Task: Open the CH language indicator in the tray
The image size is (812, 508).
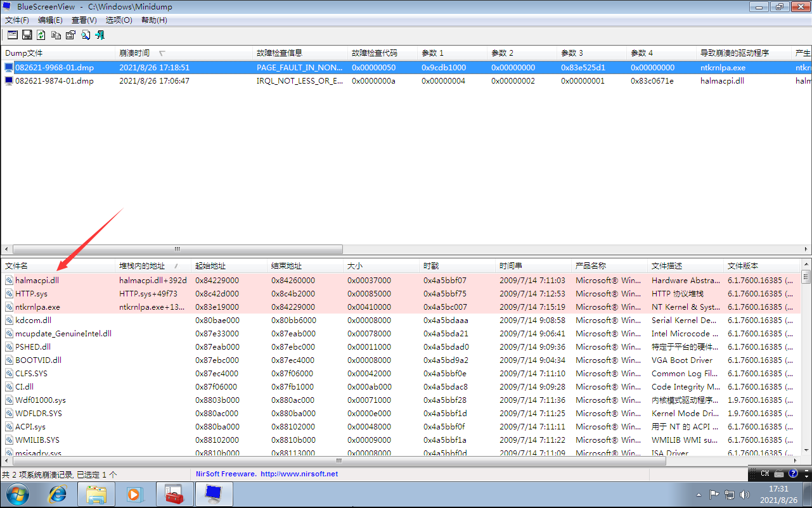Action: coord(764,473)
